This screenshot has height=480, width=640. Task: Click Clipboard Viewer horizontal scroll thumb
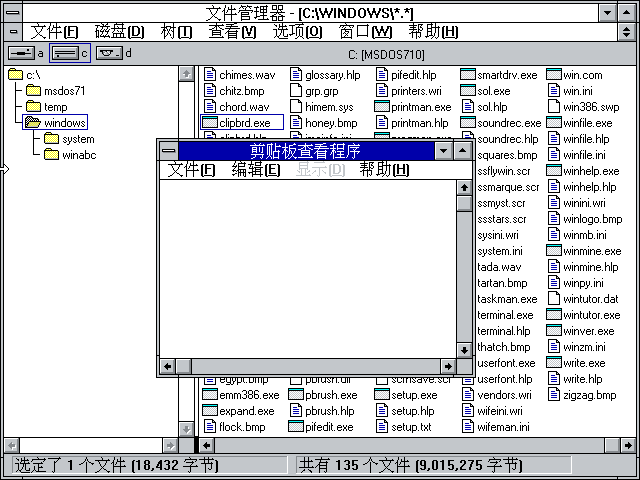183,367
